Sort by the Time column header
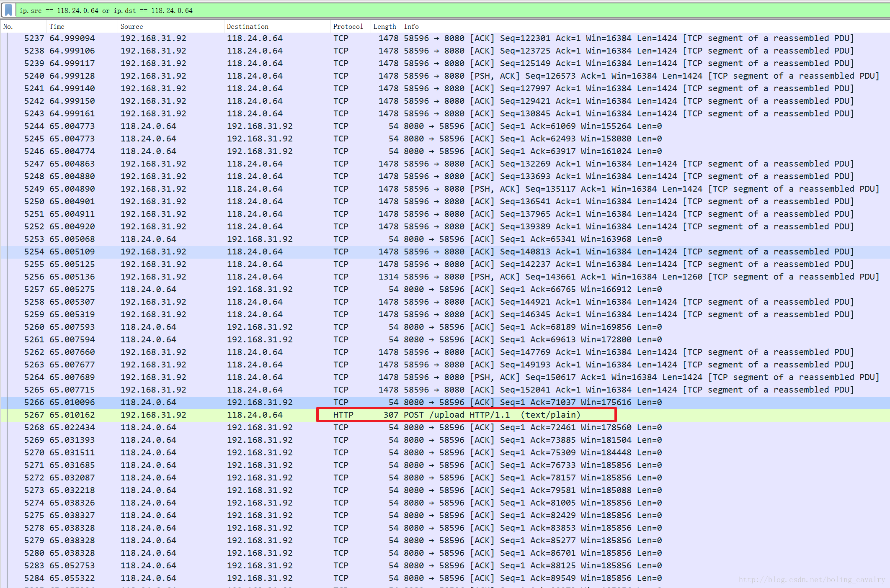890x588 pixels. tap(83, 26)
